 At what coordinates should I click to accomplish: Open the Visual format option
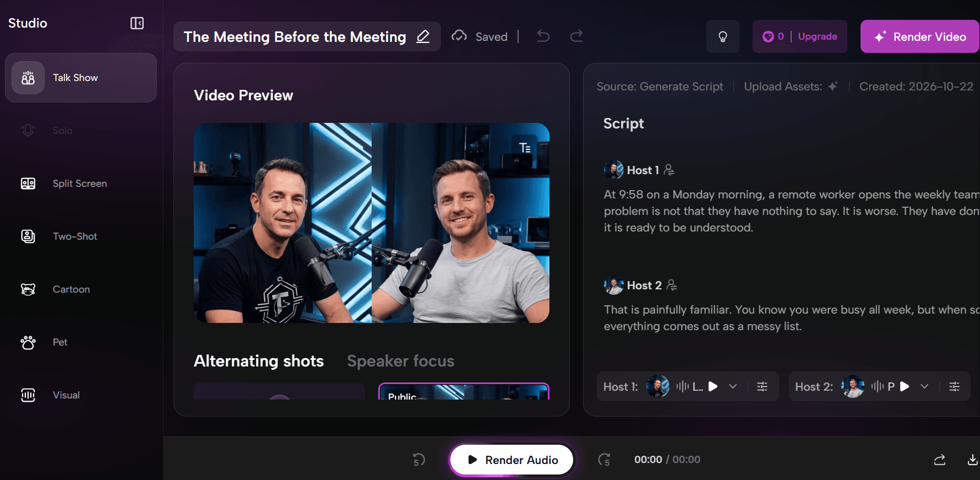(81, 395)
